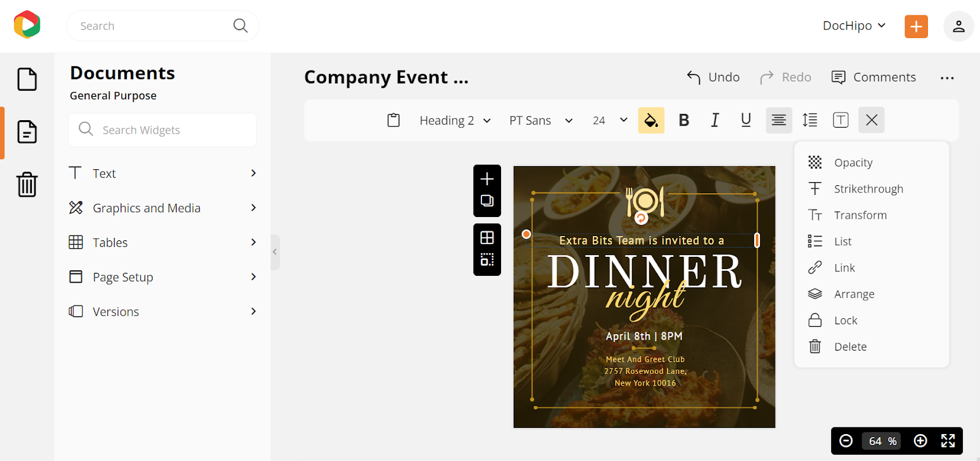Viewport: 980px width, 461px height.
Task: Click the 'night' script text on canvas
Action: (645, 300)
